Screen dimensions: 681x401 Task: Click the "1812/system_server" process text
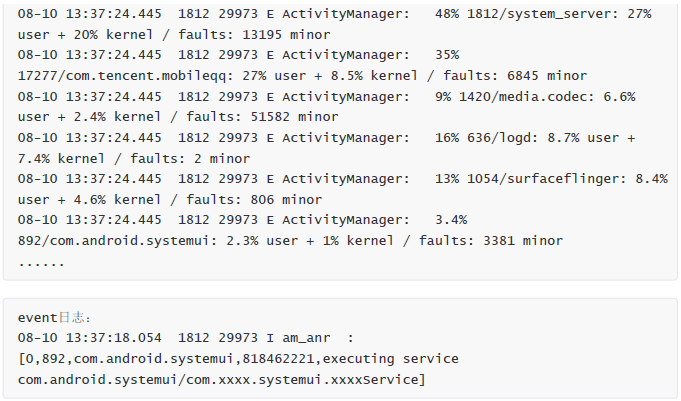(x=541, y=14)
